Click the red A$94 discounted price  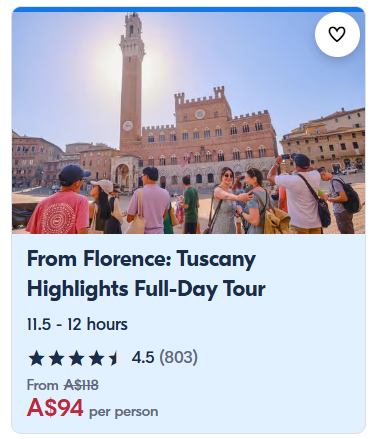click(x=55, y=408)
